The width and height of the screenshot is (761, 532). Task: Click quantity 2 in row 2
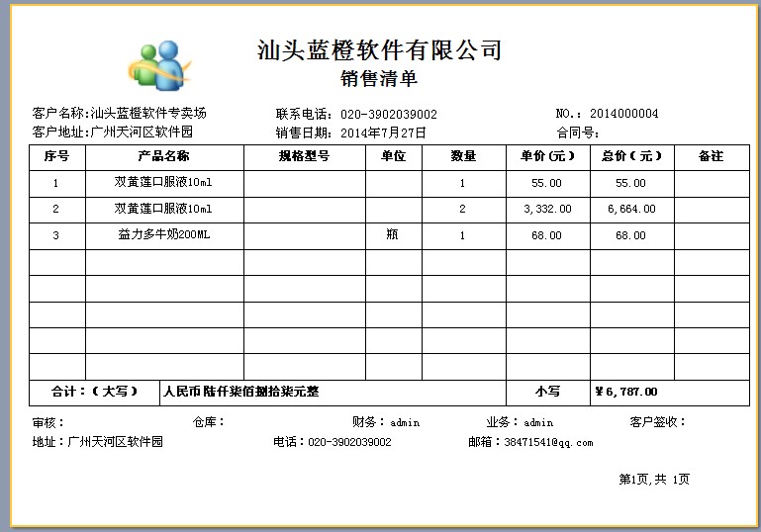[462, 209]
